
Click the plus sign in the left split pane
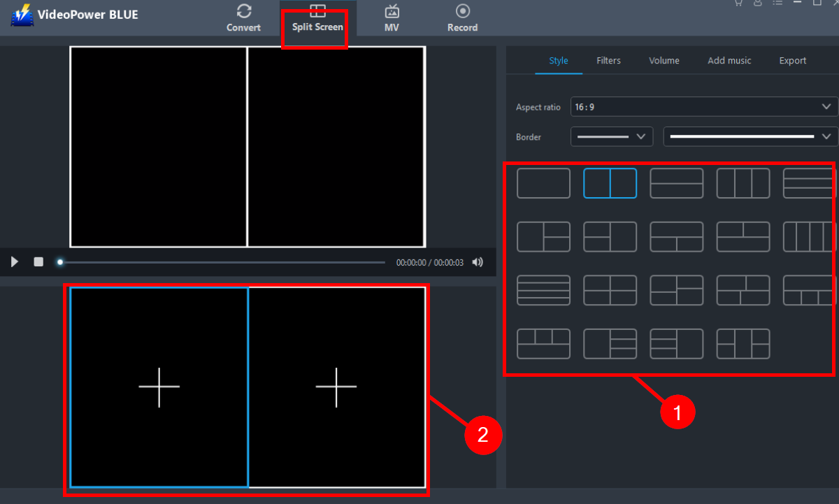coord(159,386)
